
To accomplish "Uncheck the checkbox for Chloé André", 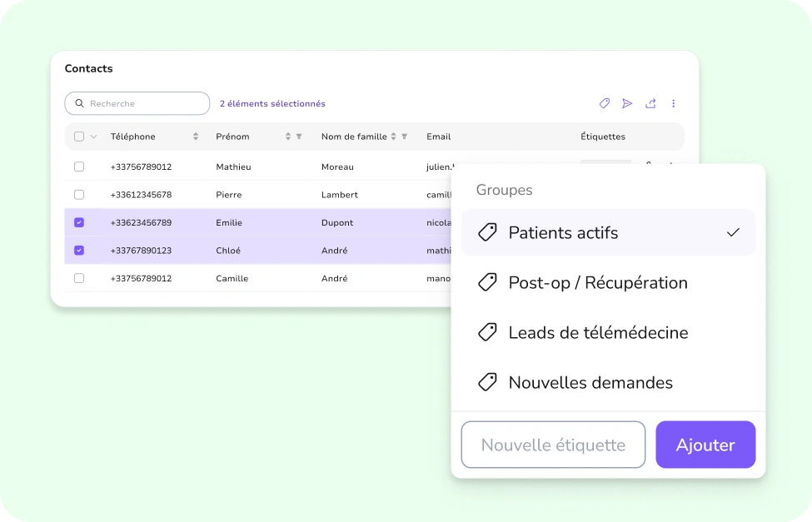I will pos(79,251).
